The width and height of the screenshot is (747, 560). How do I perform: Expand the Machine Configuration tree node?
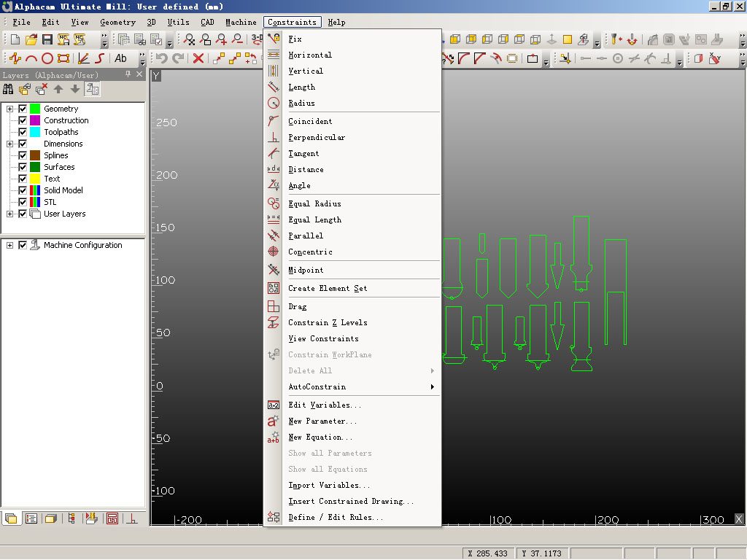point(9,245)
